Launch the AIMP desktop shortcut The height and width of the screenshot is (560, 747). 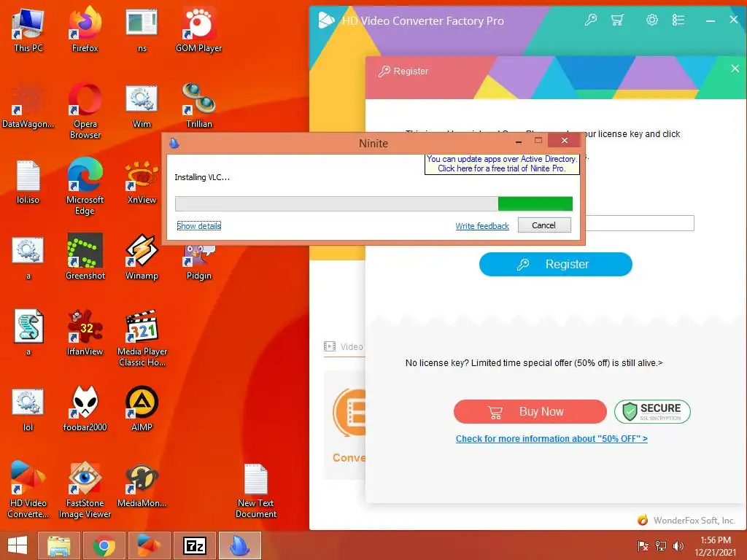pos(142,410)
